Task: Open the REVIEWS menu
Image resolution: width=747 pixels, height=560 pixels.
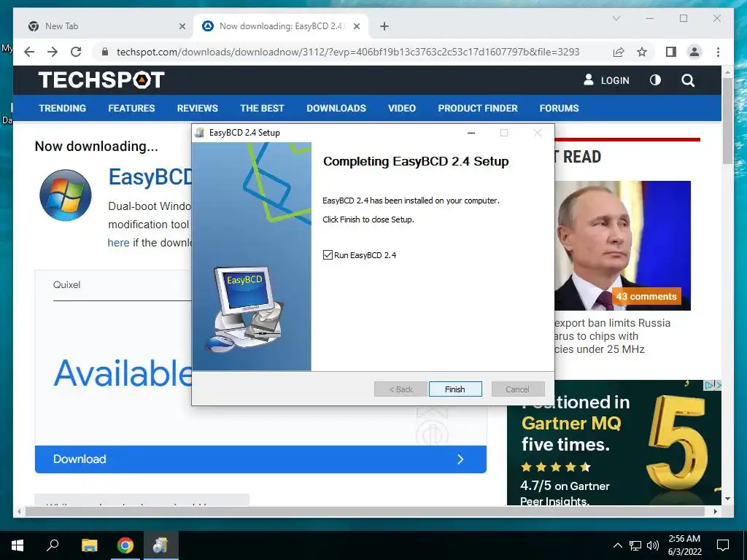Action: pos(197,108)
